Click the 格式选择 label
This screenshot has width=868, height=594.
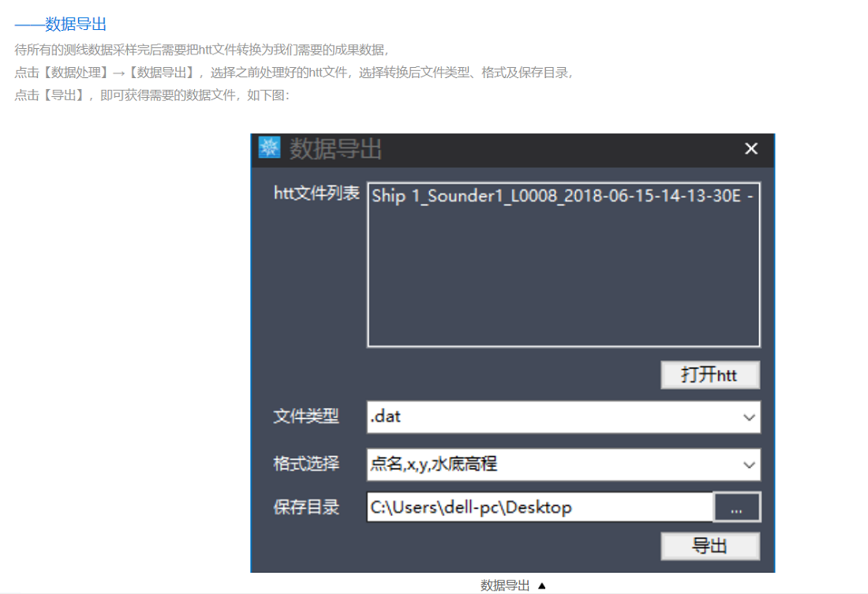coord(306,464)
